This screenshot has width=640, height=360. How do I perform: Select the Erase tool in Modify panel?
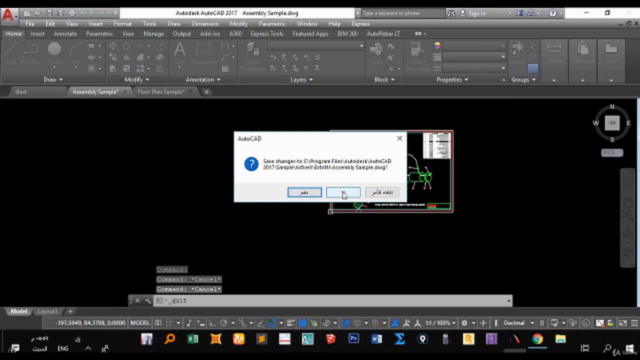(160, 46)
